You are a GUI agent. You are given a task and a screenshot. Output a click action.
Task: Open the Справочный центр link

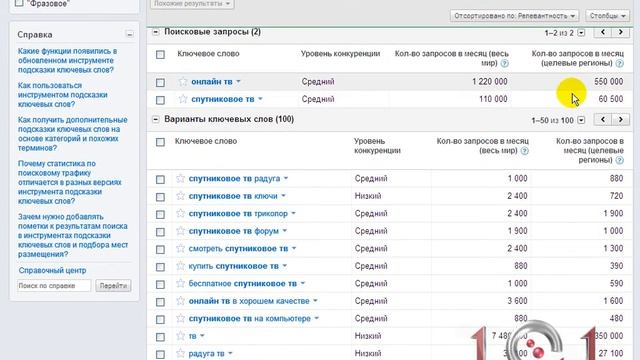52,270
